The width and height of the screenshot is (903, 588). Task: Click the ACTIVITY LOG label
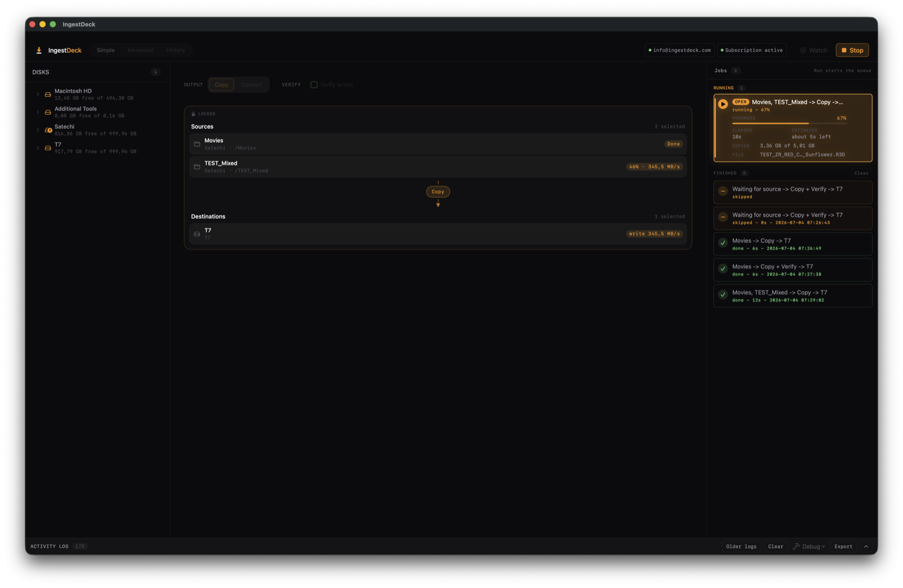pos(50,546)
